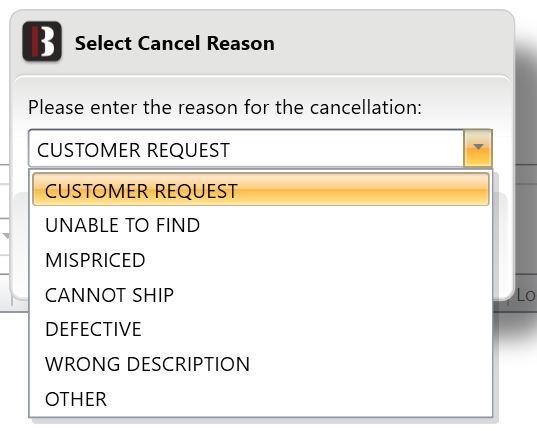Image resolution: width=537 pixels, height=431 pixels.
Task: Select the MISPRICED reason
Action: [x=261, y=260]
